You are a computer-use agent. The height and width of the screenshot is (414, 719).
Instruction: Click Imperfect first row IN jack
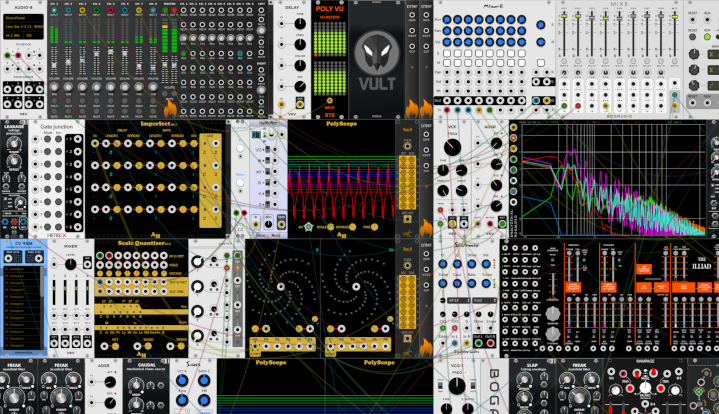tap(95, 144)
